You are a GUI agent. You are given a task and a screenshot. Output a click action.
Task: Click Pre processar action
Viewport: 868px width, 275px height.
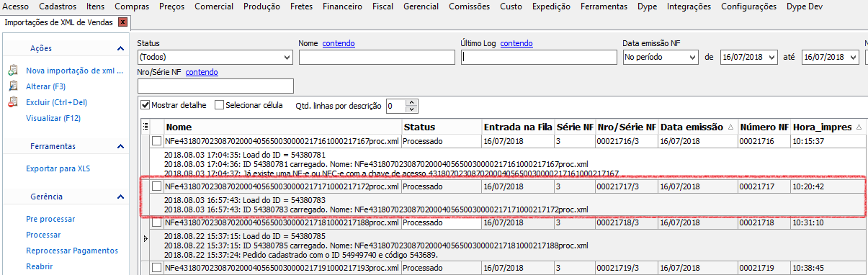(50, 219)
